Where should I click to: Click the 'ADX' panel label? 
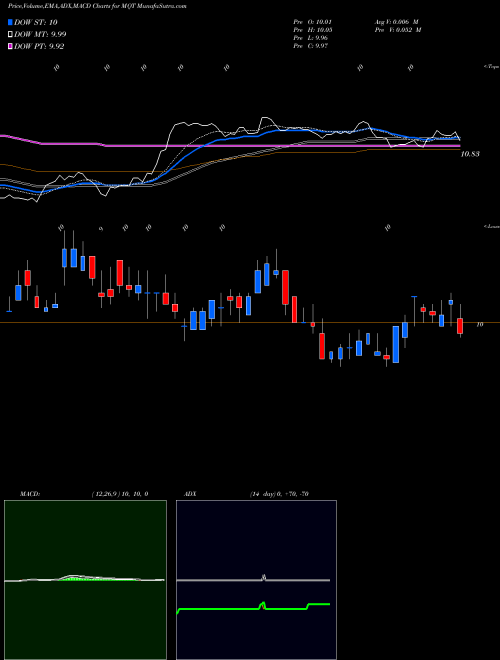(191, 494)
